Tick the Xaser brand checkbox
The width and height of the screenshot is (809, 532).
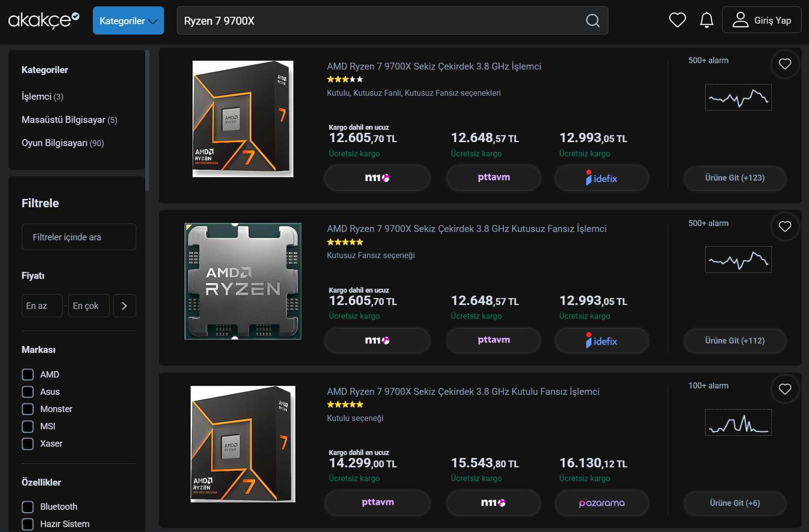[x=28, y=444]
